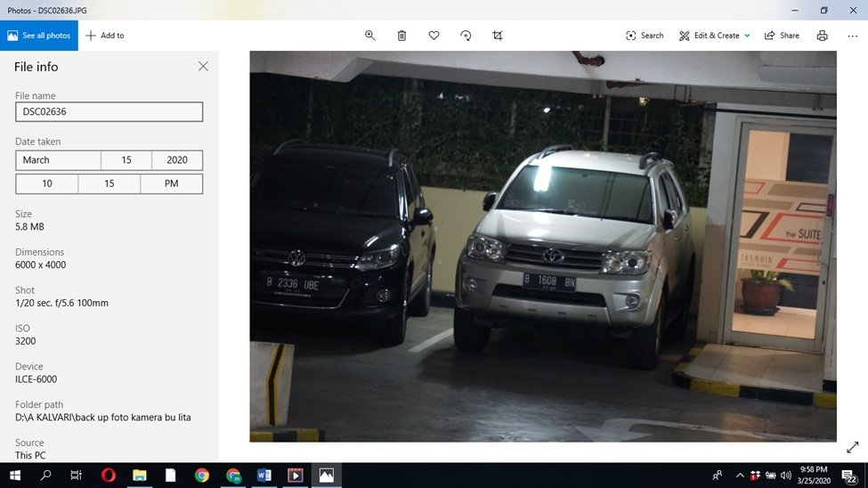This screenshot has width=868, height=488.
Task: Click the This PC source text
Action: pos(30,455)
